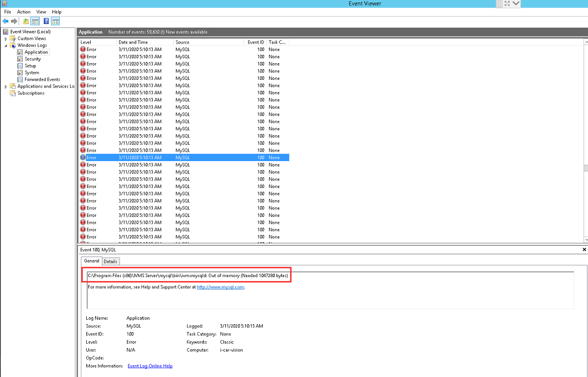Click the event list scroll-up arrow

586,42
